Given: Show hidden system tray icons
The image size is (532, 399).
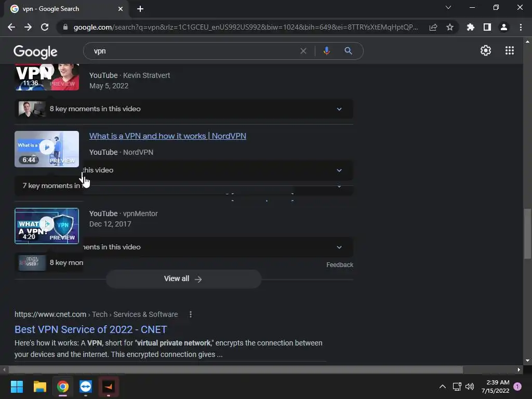Looking at the screenshot, I should [x=443, y=387].
